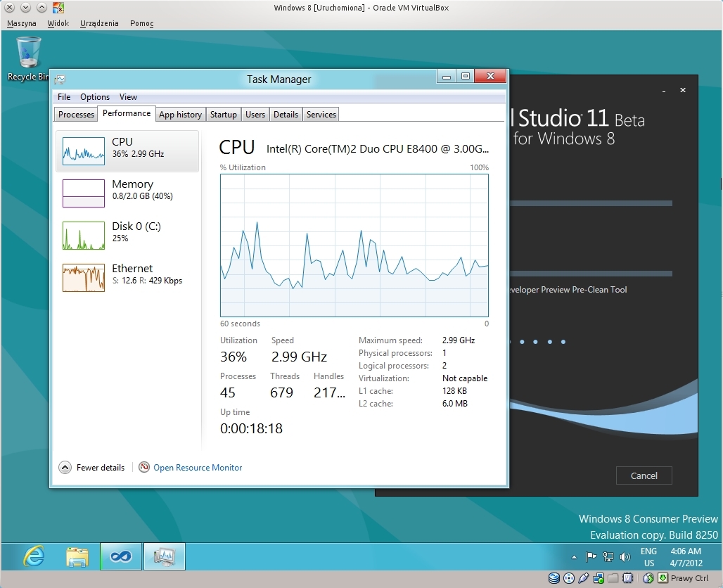Click the 36% utilization value

pos(233,357)
